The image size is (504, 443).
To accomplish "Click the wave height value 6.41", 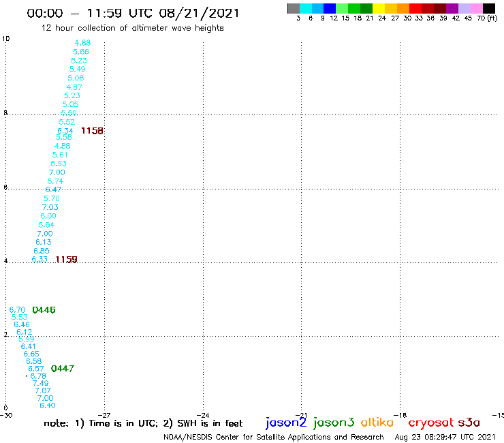I will tap(29, 346).
